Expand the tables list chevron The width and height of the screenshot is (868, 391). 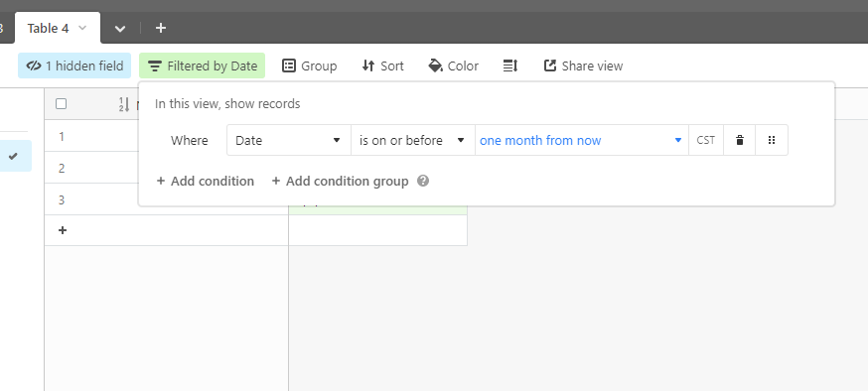coord(120,28)
